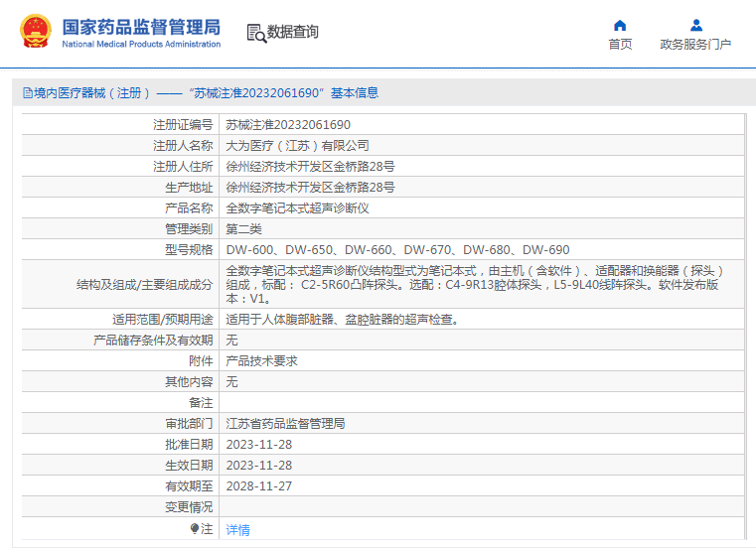
Task: Go to 首页 in the top navigation
Action: click(x=620, y=45)
